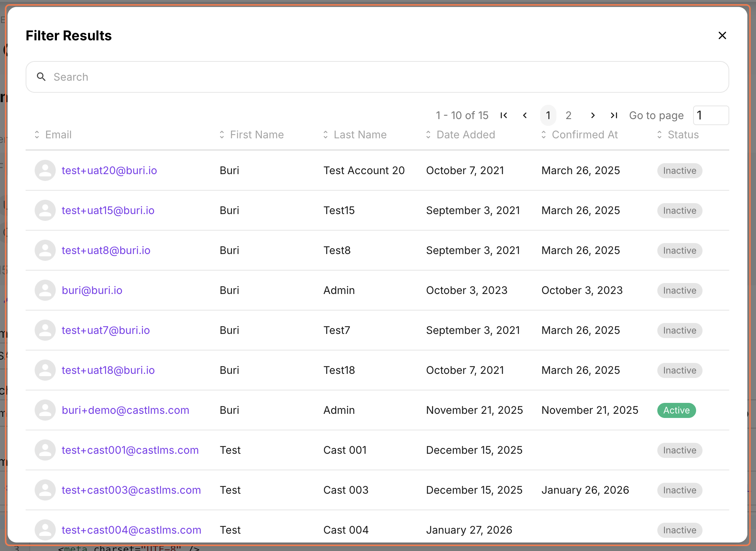Select 'Test18' last name cell
The width and height of the screenshot is (756, 551).
pos(339,370)
